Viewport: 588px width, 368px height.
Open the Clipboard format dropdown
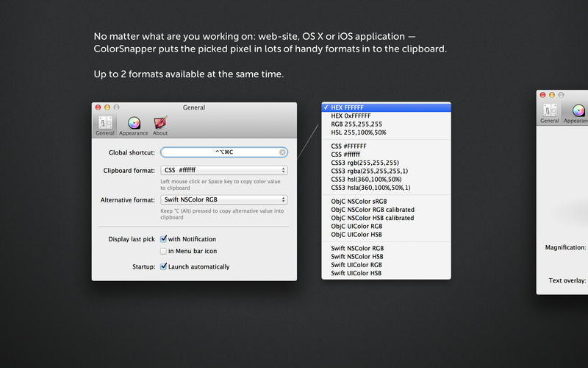pos(223,170)
